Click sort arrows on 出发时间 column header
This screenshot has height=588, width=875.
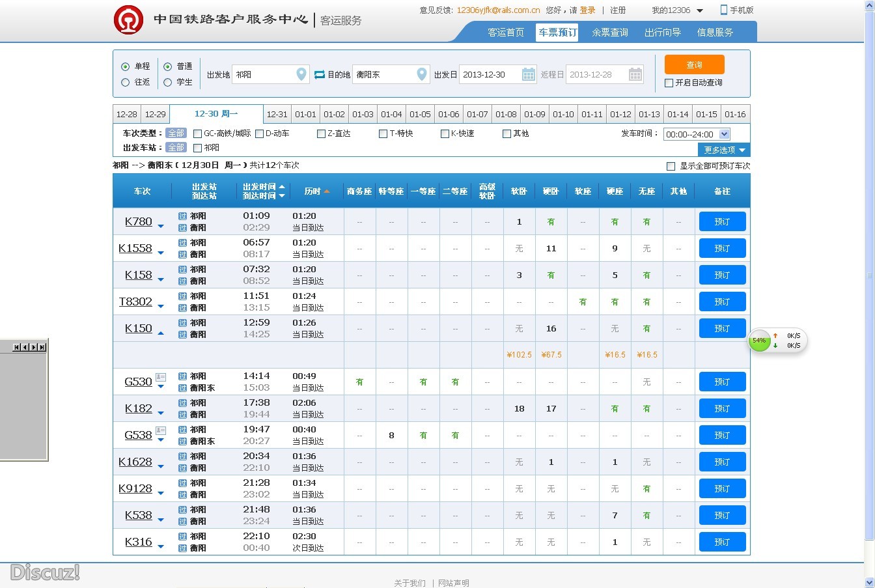click(x=282, y=191)
